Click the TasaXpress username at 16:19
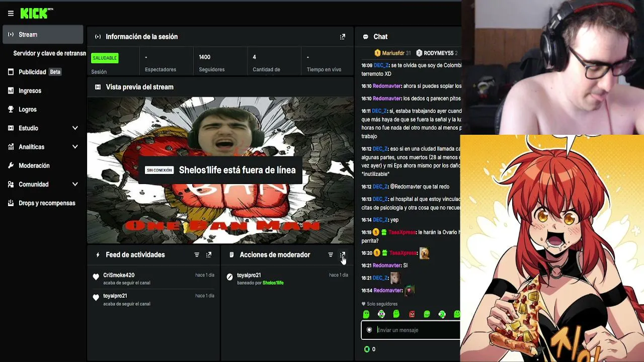644x362 pixels. (x=402, y=232)
